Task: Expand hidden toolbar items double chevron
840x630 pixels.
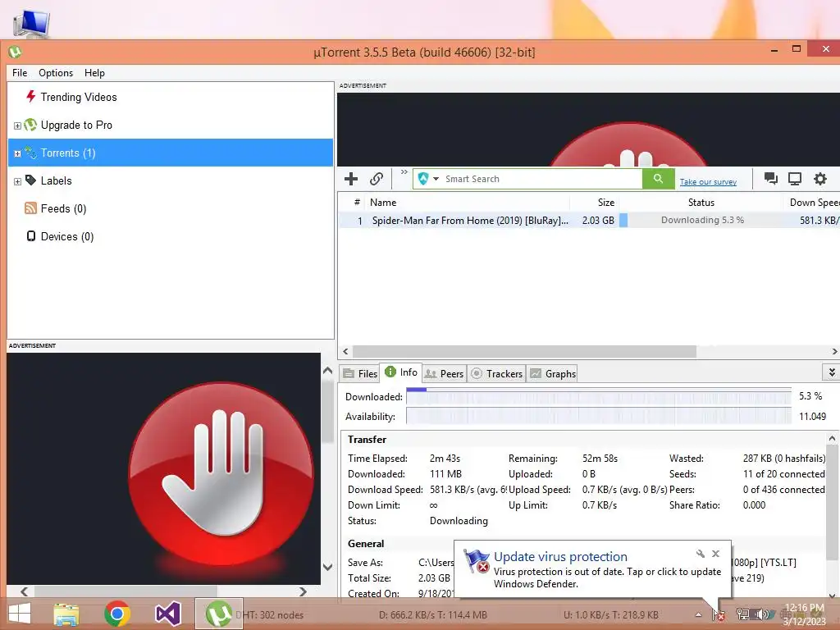Action: pyautogui.click(x=404, y=172)
